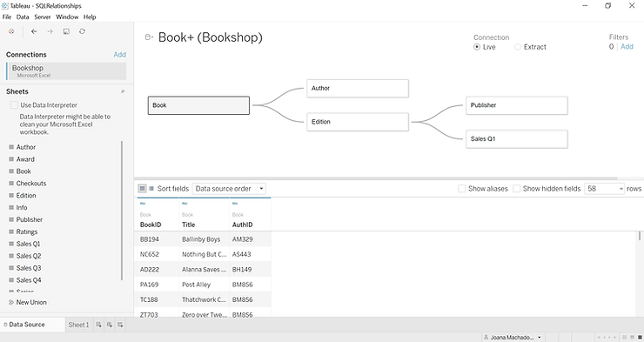
Task: Add a new story icon
Action: pos(120,325)
